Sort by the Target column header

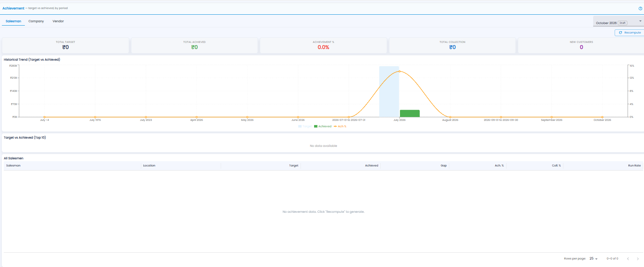coord(294,166)
